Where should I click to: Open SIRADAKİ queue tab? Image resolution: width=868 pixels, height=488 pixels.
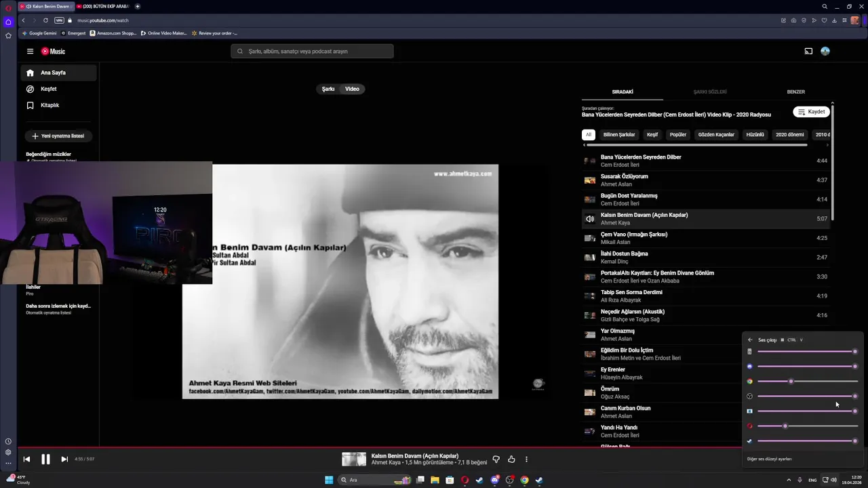pos(623,91)
